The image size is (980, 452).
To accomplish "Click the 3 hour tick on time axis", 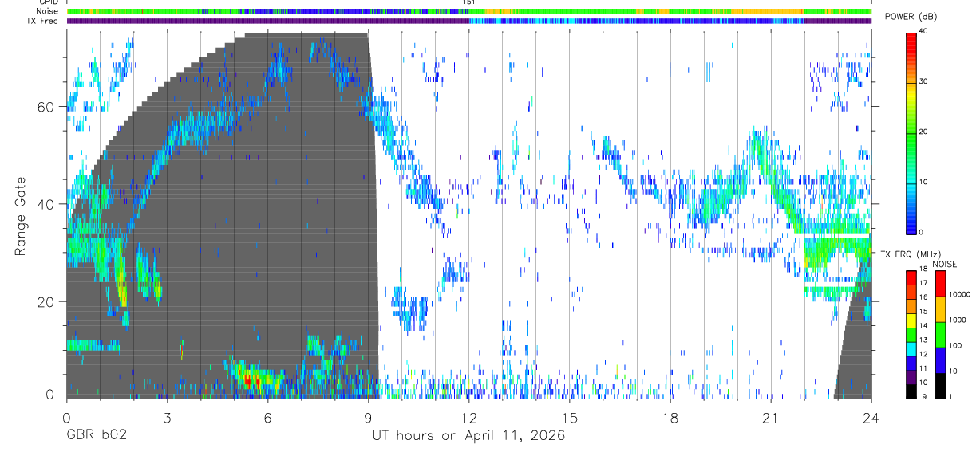I will point(168,417).
